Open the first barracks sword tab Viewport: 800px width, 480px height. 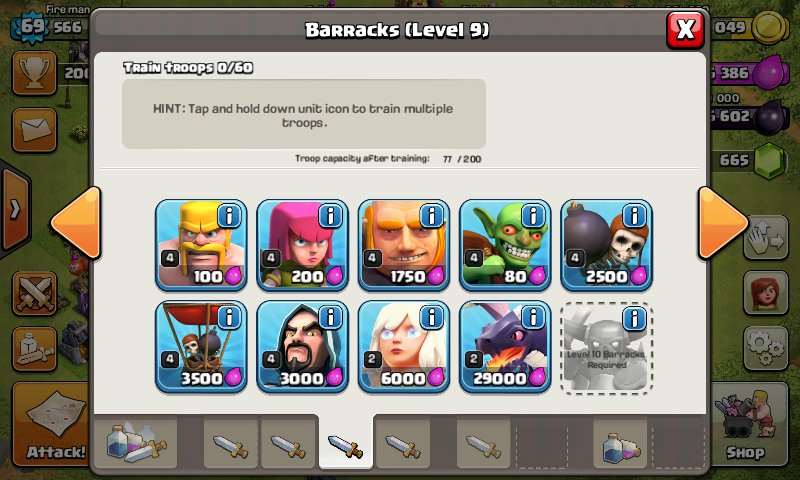(231, 442)
